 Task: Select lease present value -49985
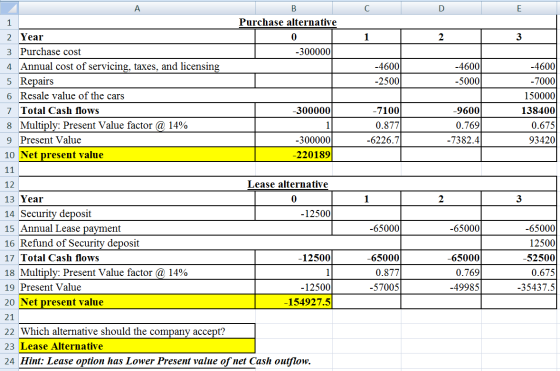point(441,287)
